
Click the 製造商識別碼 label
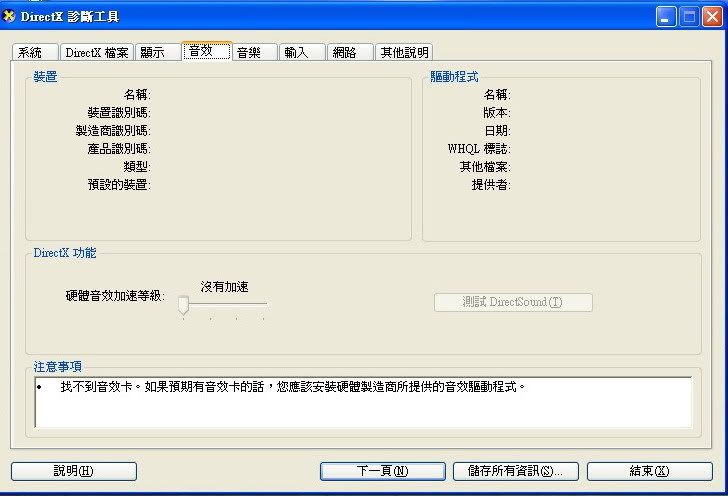pos(113,131)
